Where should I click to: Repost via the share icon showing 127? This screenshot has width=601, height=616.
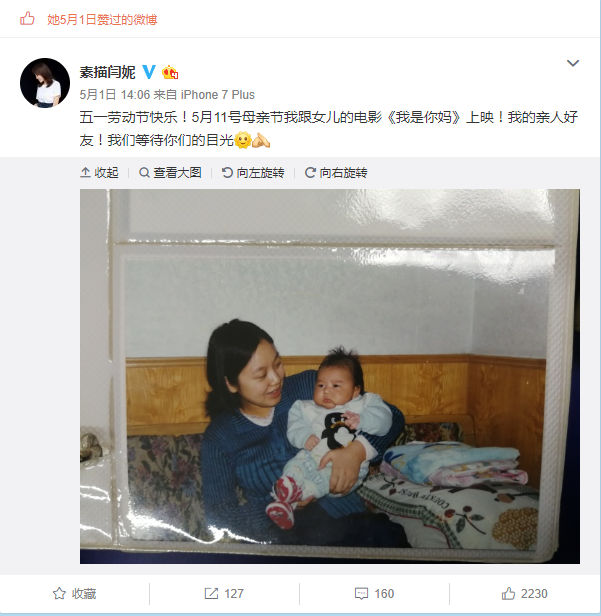224,593
